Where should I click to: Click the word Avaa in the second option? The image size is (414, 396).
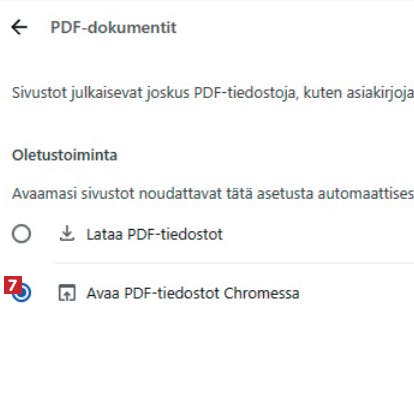coord(103,293)
